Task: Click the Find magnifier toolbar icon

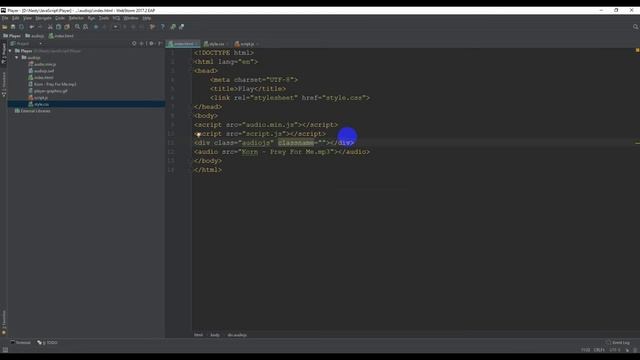Action: (77, 27)
